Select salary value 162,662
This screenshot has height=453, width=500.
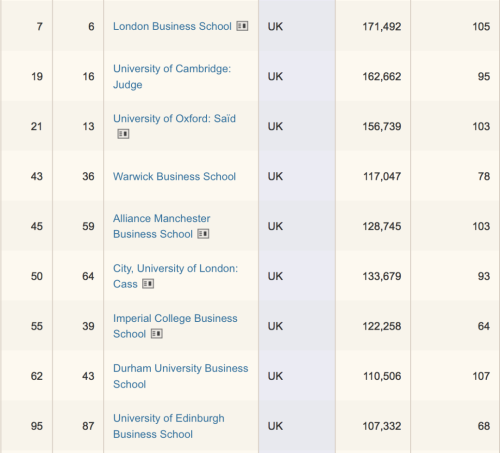(x=382, y=77)
